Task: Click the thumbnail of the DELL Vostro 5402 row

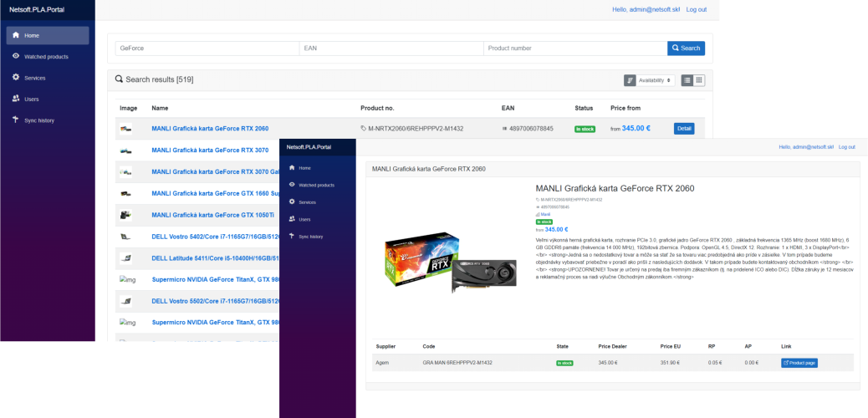Action: [125, 237]
